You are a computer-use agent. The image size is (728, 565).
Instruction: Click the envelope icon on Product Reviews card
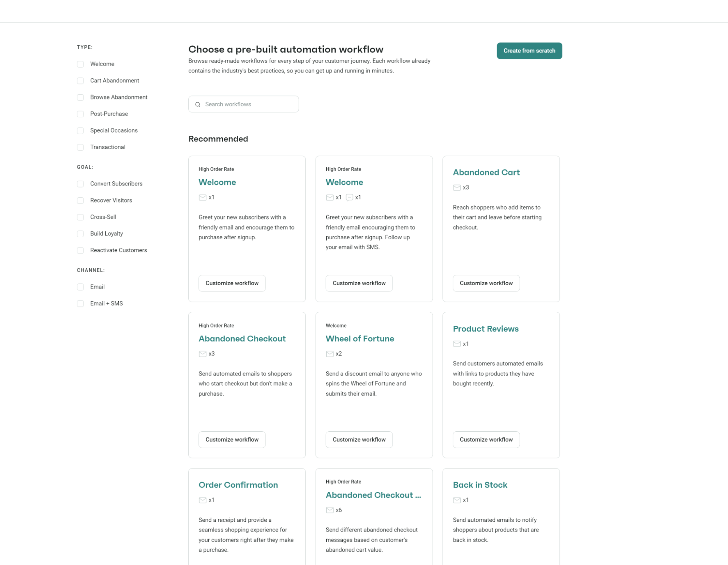(457, 343)
